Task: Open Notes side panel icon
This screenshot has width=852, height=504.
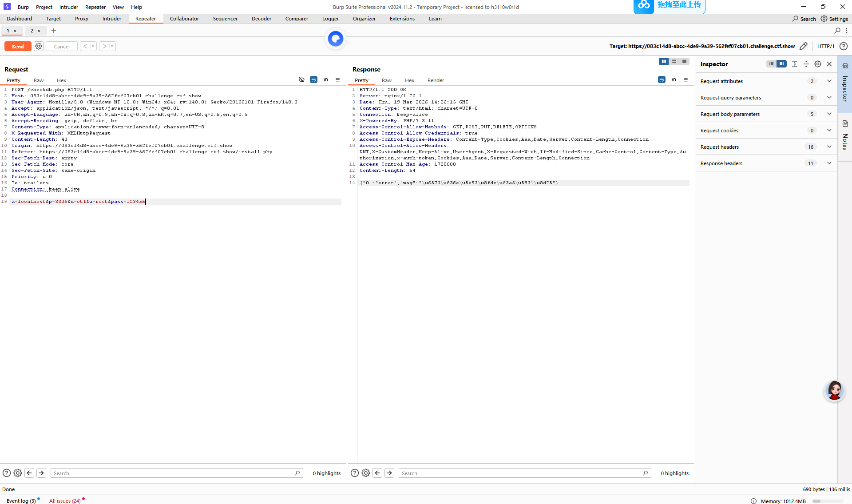Action: click(845, 123)
